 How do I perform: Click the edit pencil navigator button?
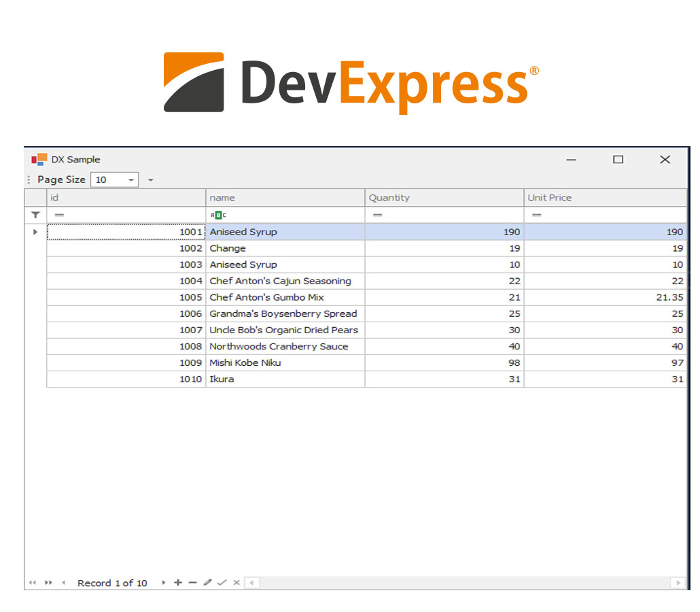pyautogui.click(x=207, y=583)
